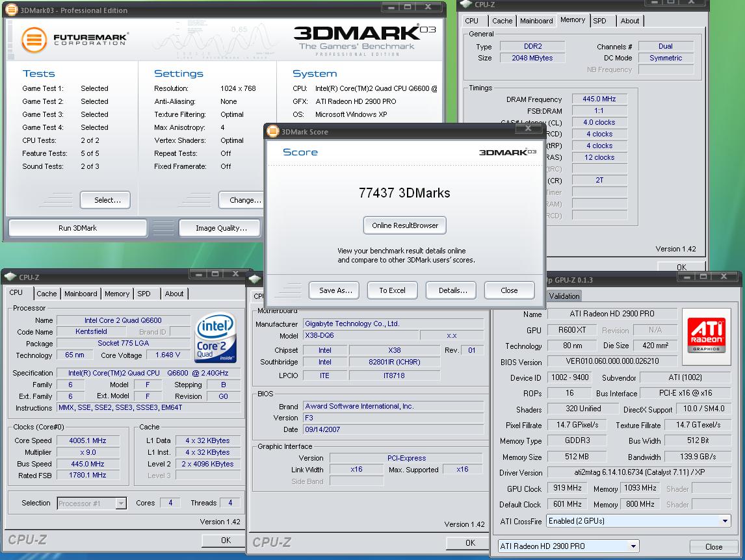The height and width of the screenshot is (560, 745).
Task: Click 'ATI Radeon HD 2900 PRO' name field in GPU-Z
Action: click(x=612, y=314)
